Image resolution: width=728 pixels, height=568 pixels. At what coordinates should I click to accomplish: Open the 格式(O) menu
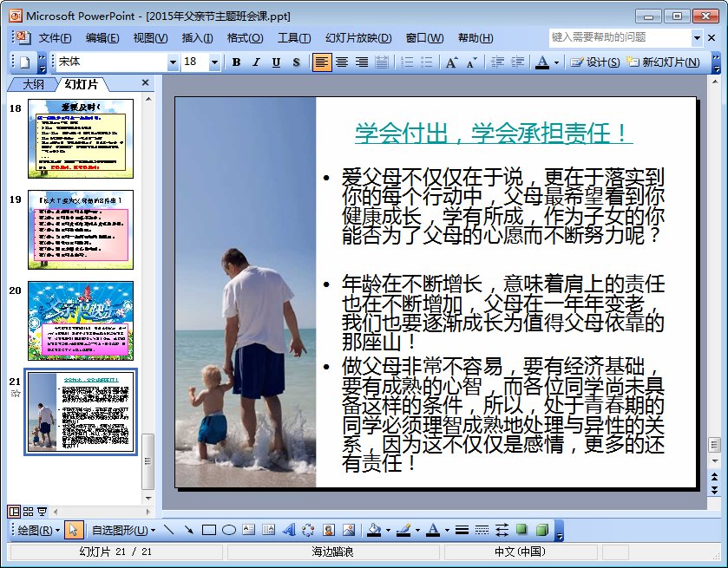click(246, 38)
